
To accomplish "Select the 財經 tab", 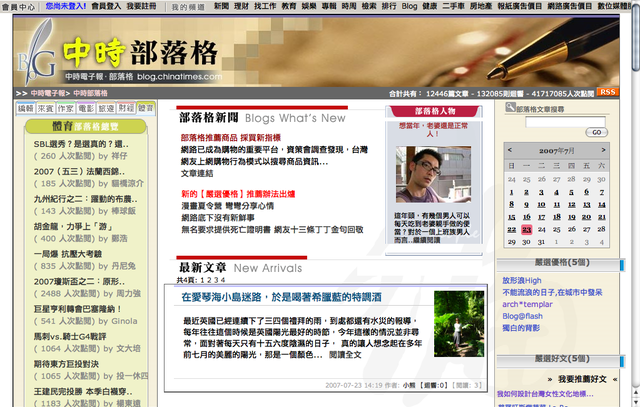I will click(x=126, y=108).
